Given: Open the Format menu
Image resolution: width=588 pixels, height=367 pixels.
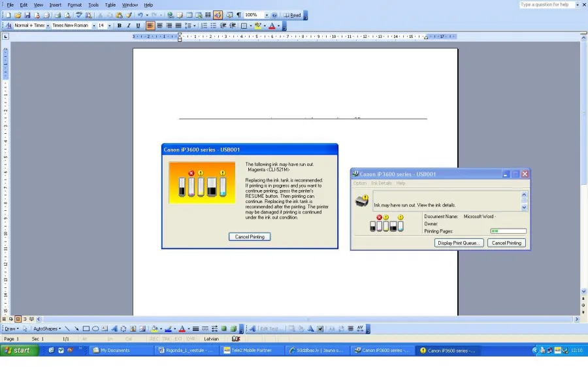Looking at the screenshot, I should coord(74,5).
